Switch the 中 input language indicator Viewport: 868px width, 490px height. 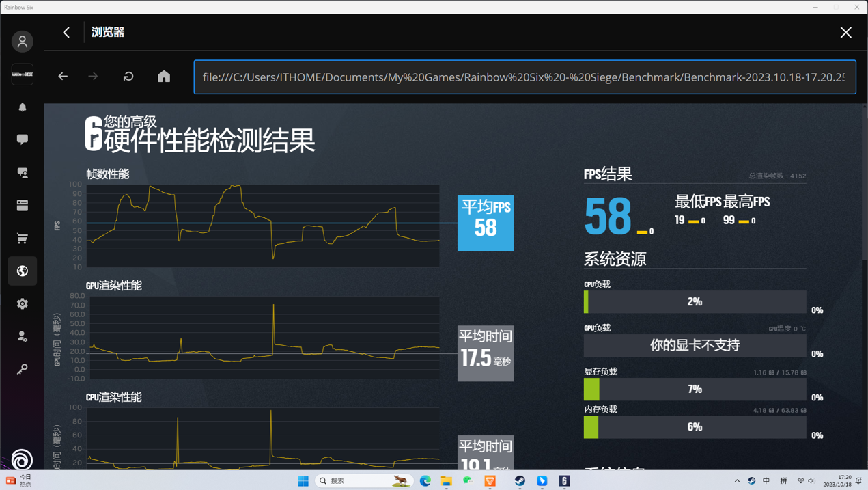coord(766,481)
